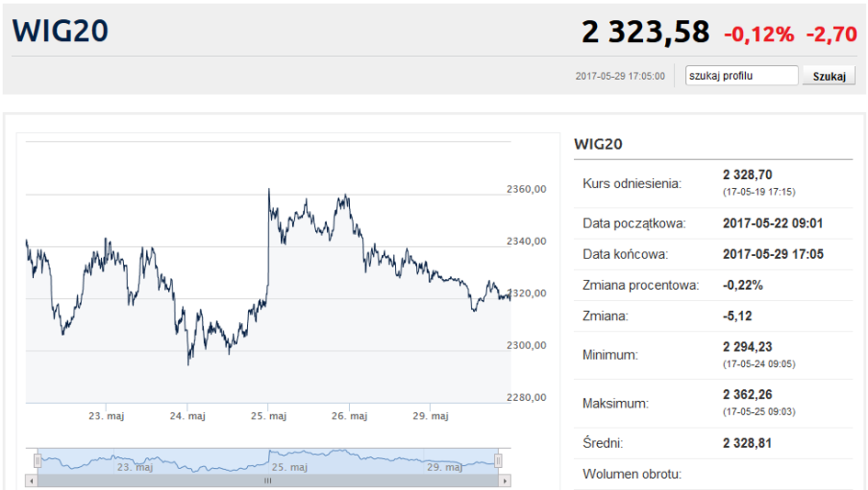Click the minimum value 2 294,23
868x490 pixels.
pyautogui.click(x=748, y=347)
